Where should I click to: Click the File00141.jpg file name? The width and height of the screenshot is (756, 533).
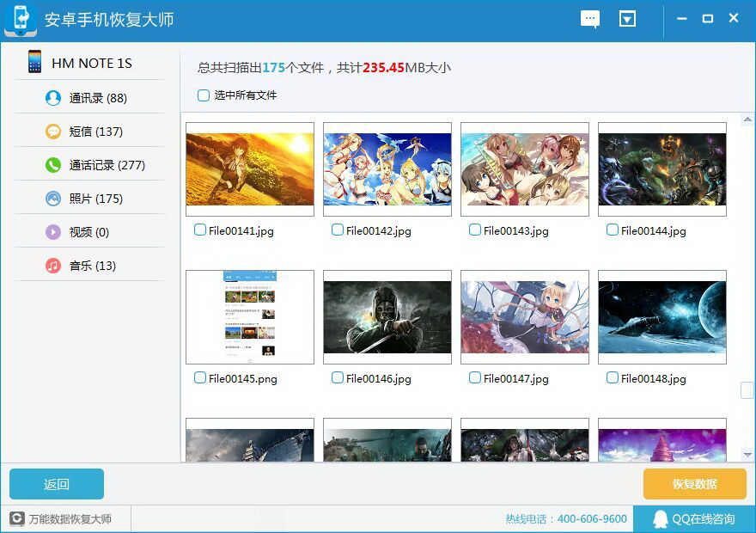241,231
